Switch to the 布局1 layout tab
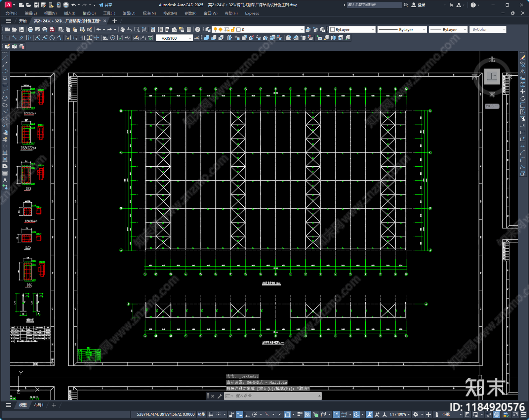The image size is (529, 420). (39, 405)
